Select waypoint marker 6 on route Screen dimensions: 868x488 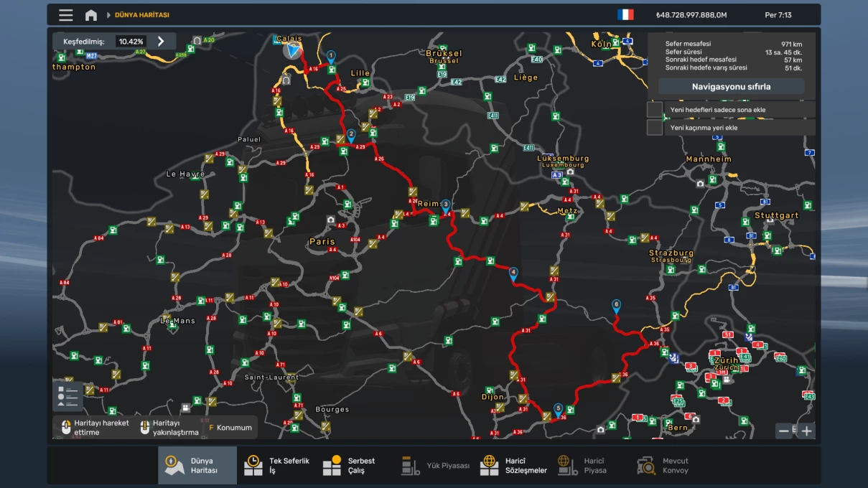[x=616, y=306]
